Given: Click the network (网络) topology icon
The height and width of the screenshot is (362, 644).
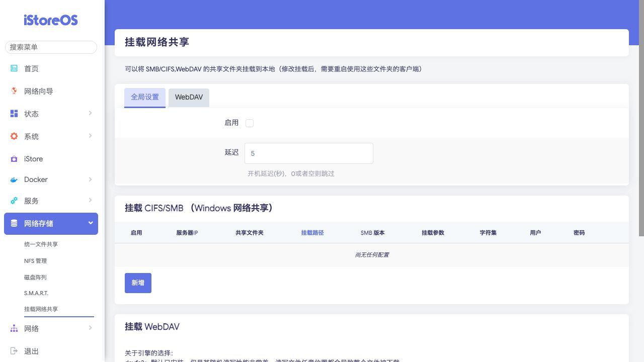Looking at the screenshot, I should [x=14, y=328].
